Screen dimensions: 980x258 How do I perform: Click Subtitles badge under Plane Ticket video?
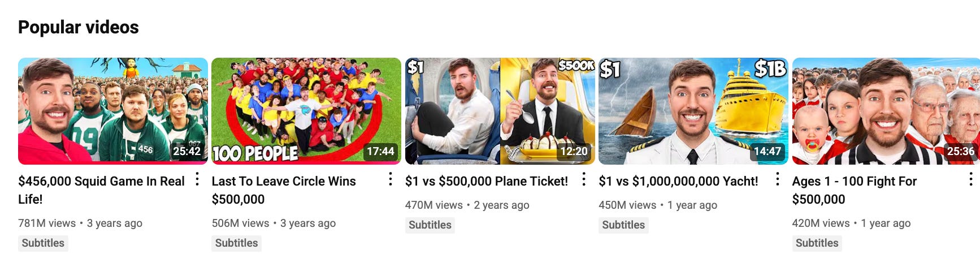pos(430,225)
